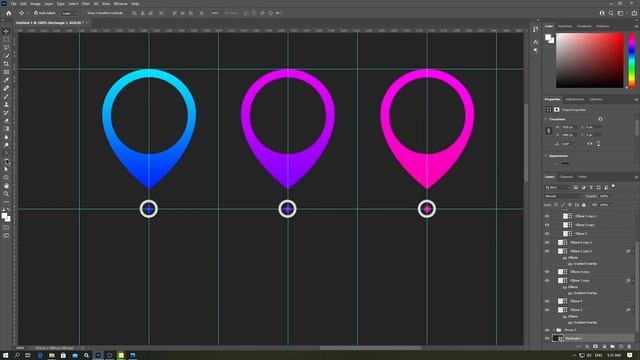The image size is (640, 360).
Task: Select the Clone Stamp tool
Action: point(6,104)
